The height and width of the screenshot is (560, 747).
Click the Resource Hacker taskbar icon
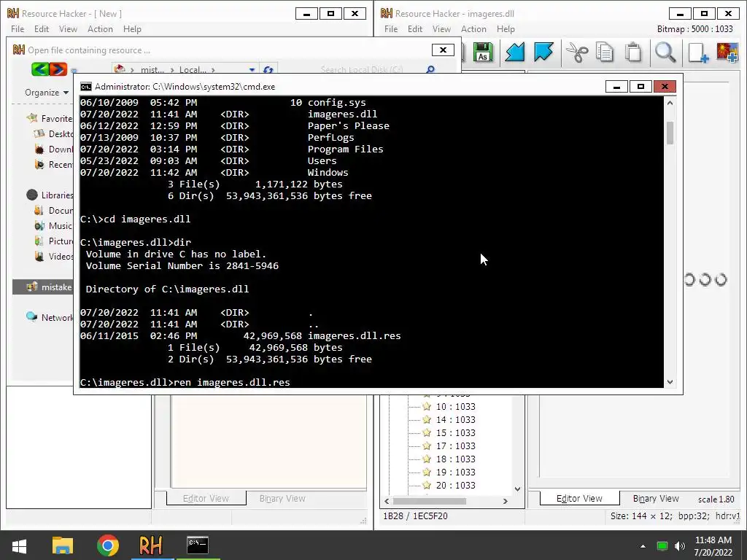[x=151, y=545]
